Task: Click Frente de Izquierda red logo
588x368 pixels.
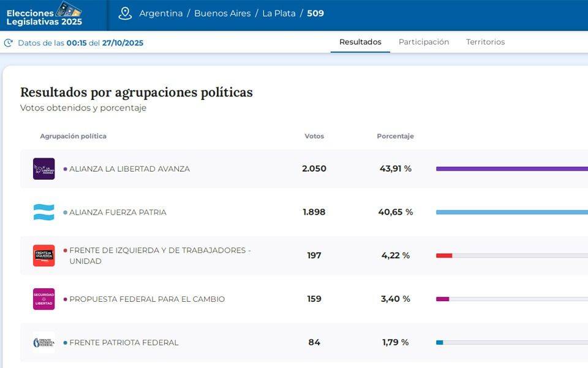Action: [x=43, y=256]
